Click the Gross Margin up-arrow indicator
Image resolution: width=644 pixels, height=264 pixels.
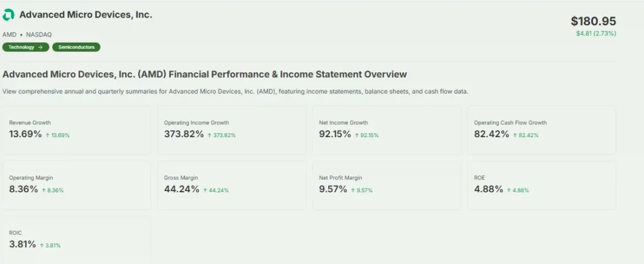coord(205,190)
